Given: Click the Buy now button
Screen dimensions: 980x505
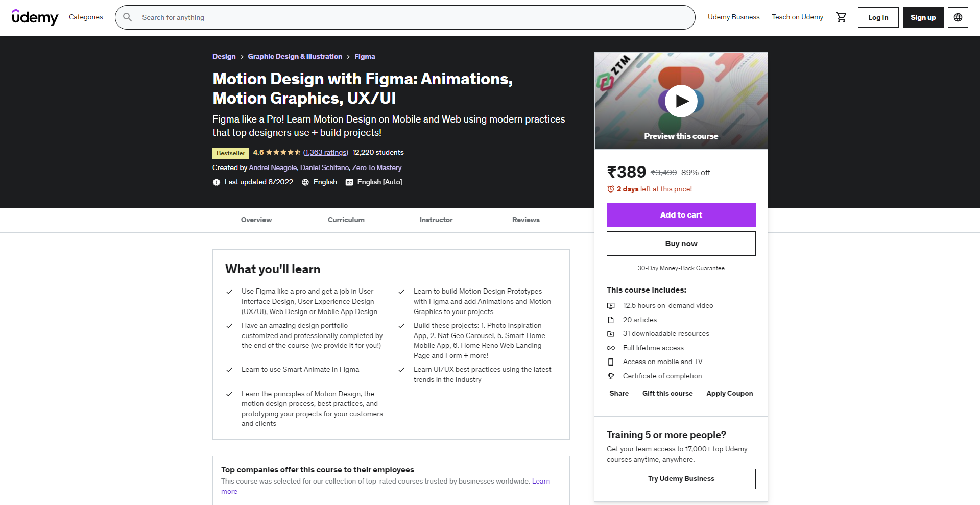Looking at the screenshot, I should (681, 244).
